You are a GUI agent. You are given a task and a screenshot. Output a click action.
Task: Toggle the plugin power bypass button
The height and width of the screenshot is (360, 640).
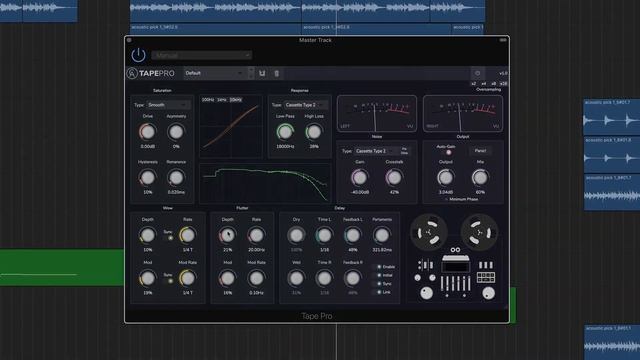pyautogui.click(x=138, y=55)
